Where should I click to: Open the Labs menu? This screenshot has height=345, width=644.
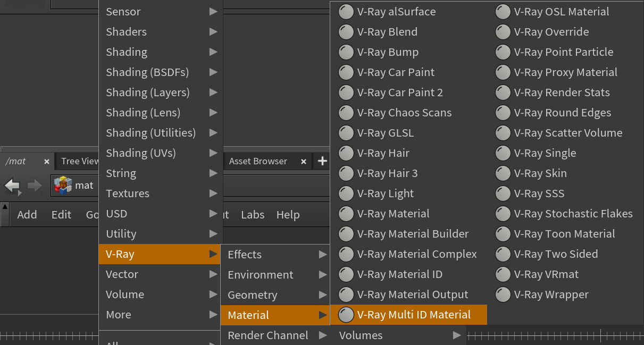tap(253, 215)
